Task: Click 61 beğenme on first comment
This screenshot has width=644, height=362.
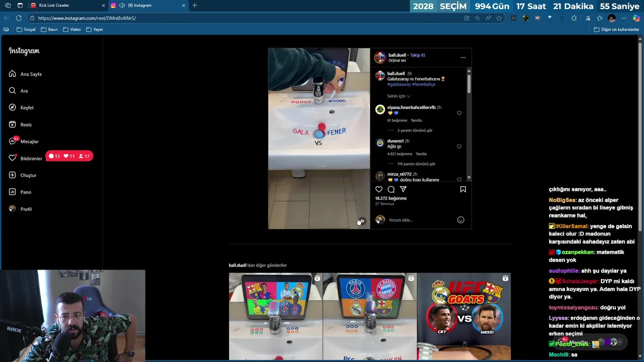Action: 397,121
